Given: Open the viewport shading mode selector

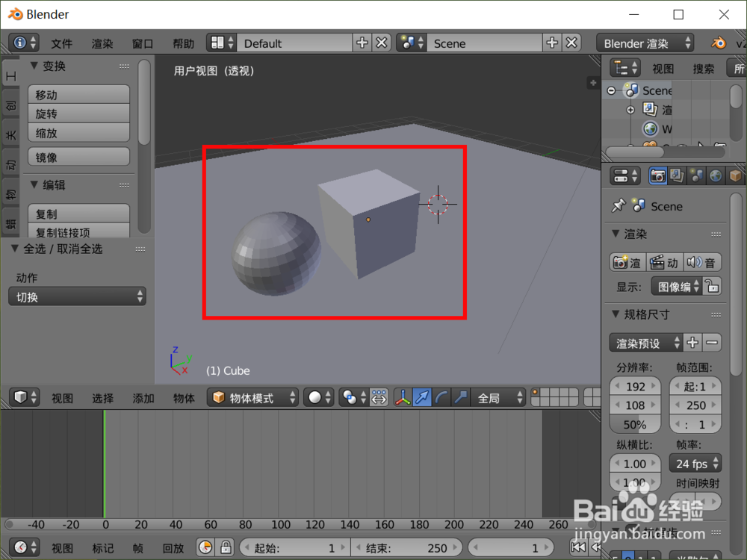Looking at the screenshot, I should click(318, 397).
